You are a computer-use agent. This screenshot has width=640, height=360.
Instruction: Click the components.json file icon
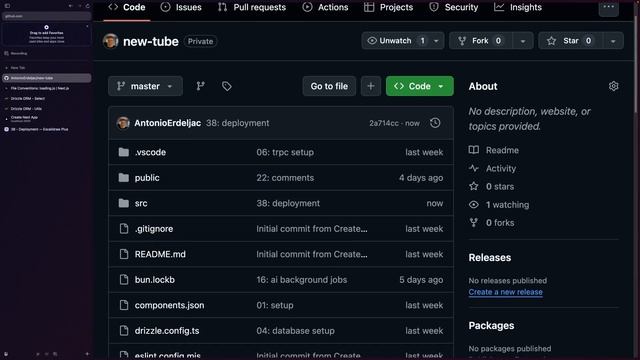click(124, 305)
